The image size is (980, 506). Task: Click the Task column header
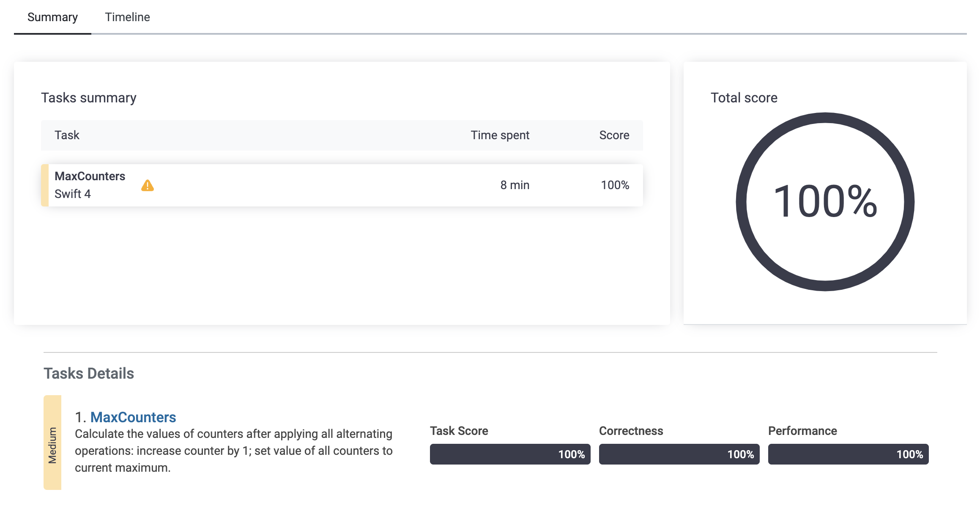(x=67, y=135)
